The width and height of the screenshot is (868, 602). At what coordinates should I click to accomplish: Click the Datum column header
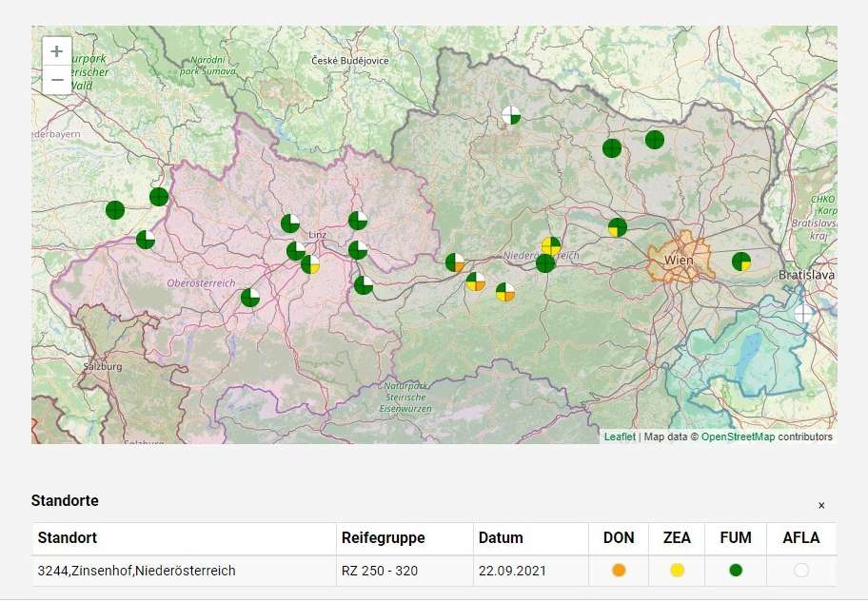point(501,538)
